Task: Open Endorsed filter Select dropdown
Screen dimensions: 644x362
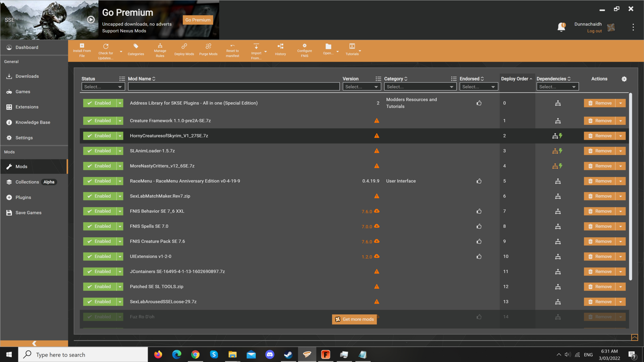Action: (x=479, y=87)
